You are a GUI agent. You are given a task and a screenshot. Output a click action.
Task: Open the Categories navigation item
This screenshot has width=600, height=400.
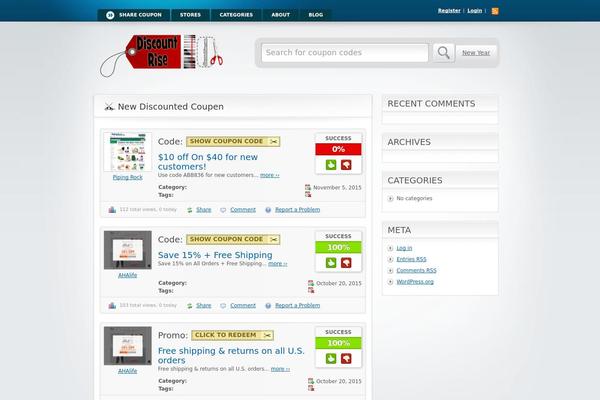pos(236,15)
